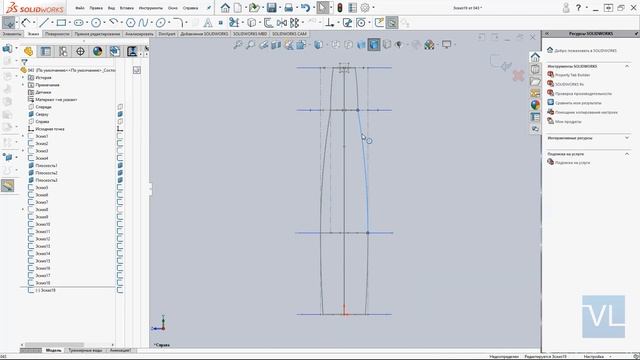Click the Rebuild traffic light icon
Image resolution: width=640 pixels, height=360 pixels.
coord(339,7)
